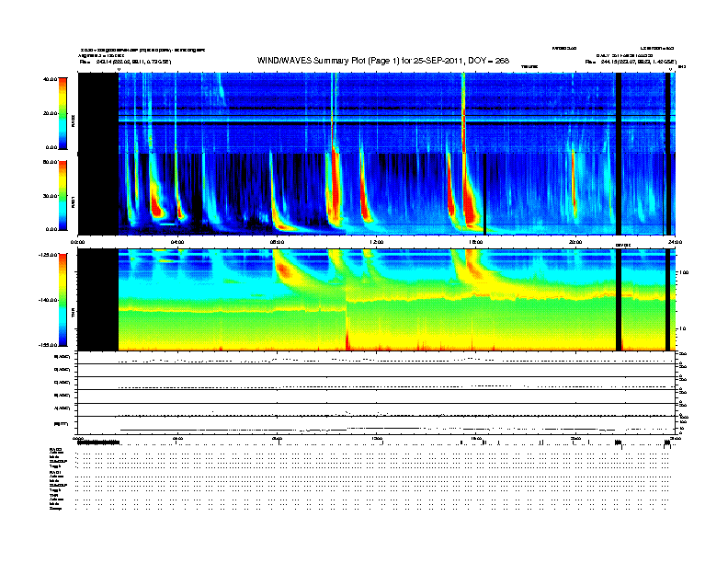Click 00:00 tick label under RAD1 spectrogram
The height and width of the screenshot is (563, 728).
tap(77, 242)
